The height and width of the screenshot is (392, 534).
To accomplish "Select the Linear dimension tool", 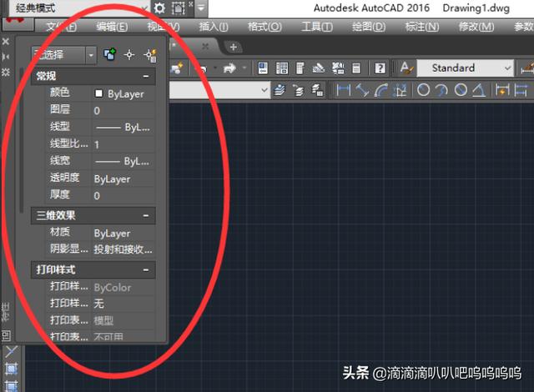I will tap(343, 90).
